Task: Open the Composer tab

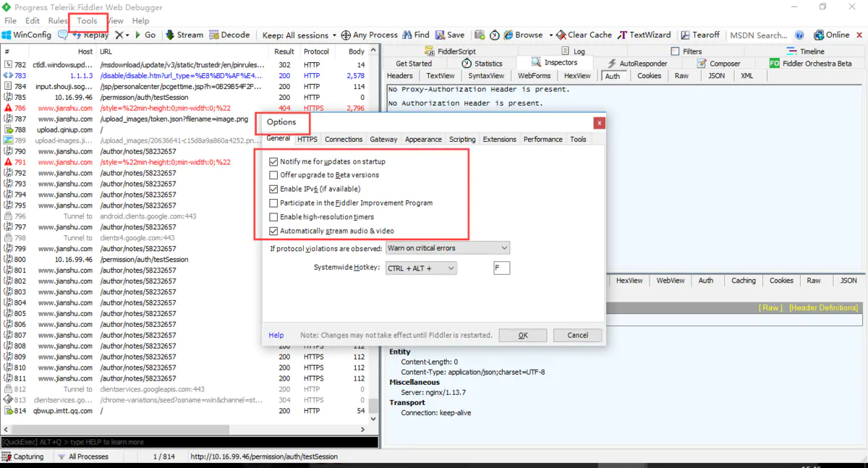Action: (718, 64)
